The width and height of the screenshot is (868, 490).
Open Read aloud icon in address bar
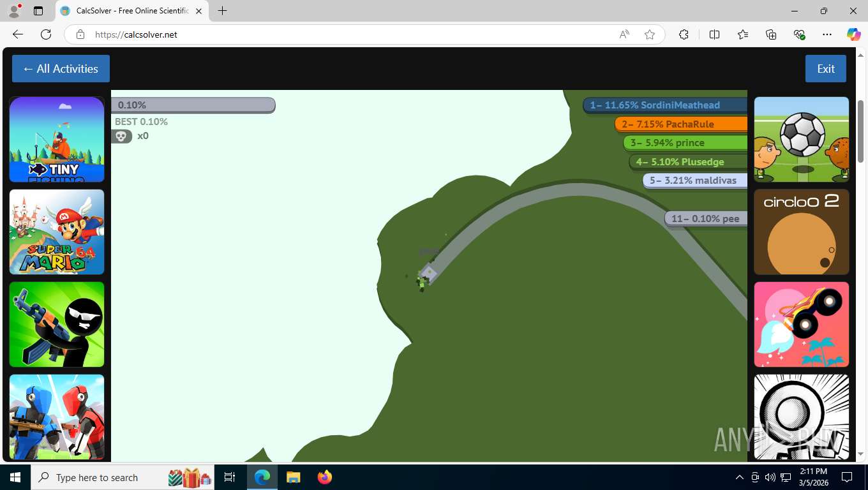coord(624,34)
